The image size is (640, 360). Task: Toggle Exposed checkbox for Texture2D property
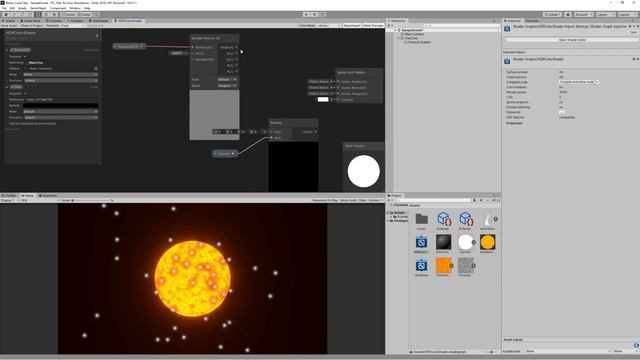[25, 56]
